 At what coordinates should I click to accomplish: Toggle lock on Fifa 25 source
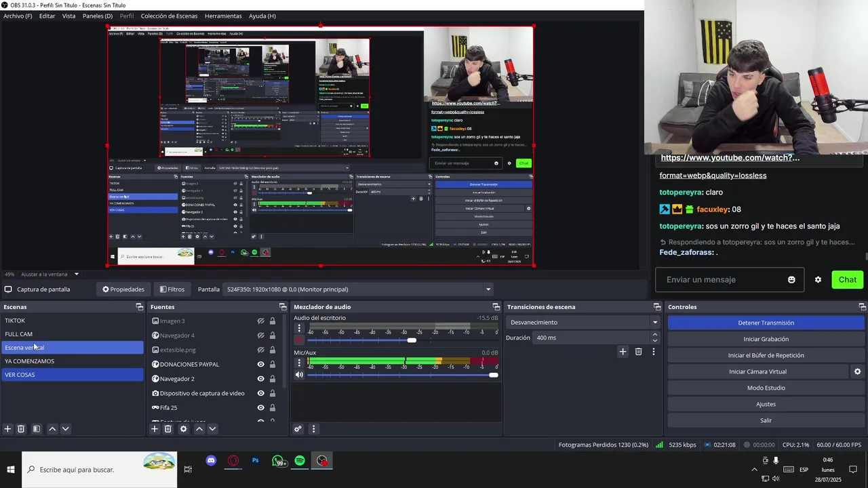273,408
